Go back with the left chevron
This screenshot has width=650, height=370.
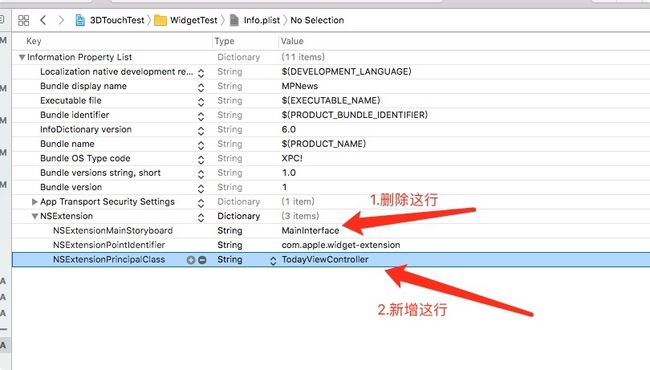point(43,20)
